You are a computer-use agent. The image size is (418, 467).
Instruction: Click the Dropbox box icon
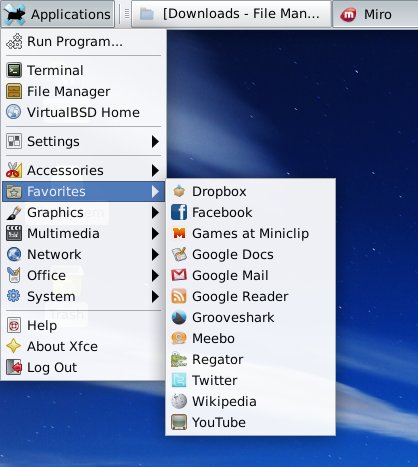coord(179,191)
